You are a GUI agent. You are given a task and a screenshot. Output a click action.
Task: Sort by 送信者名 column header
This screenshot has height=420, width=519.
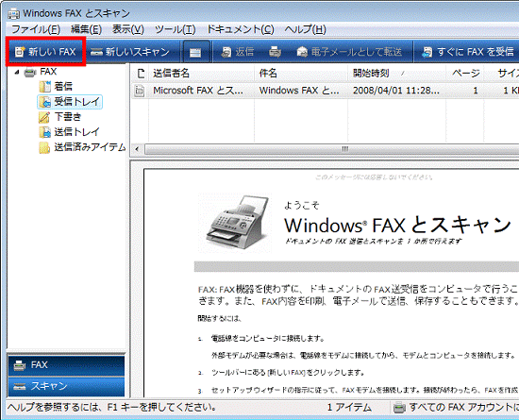202,73
